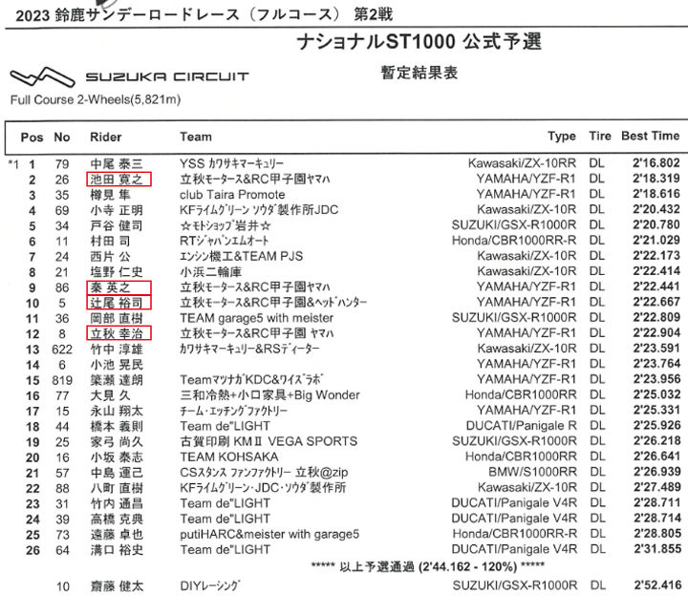Screen dimensions: 688x616
Task: Click rider name 秦 英之
Action: click(x=110, y=287)
